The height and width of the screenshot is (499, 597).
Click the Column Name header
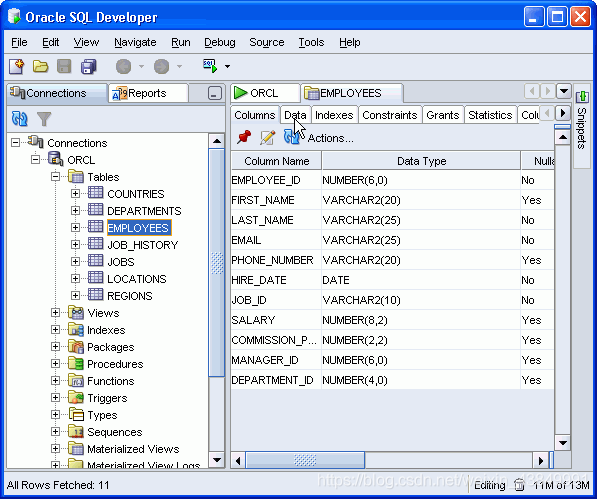[276, 161]
